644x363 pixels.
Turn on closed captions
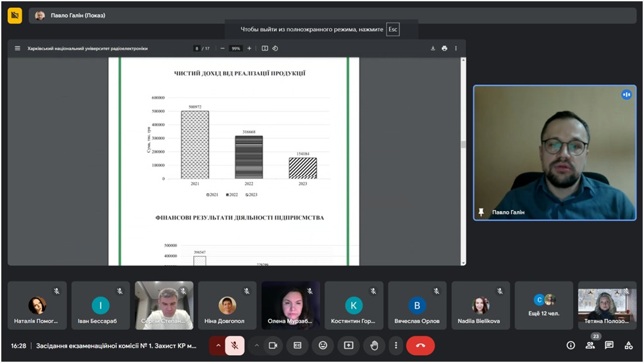(298, 345)
